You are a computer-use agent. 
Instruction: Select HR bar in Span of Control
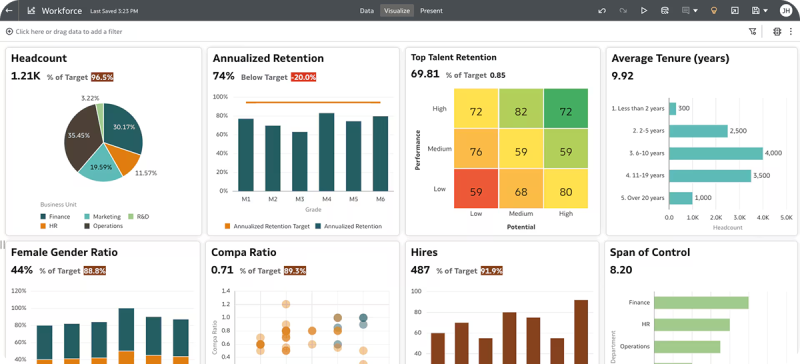692,325
